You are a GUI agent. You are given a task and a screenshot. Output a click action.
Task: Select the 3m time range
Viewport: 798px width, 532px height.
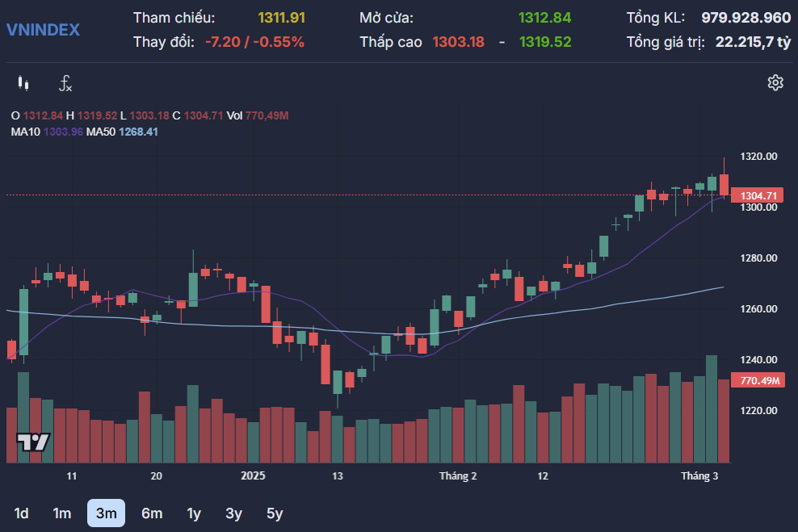click(x=106, y=513)
